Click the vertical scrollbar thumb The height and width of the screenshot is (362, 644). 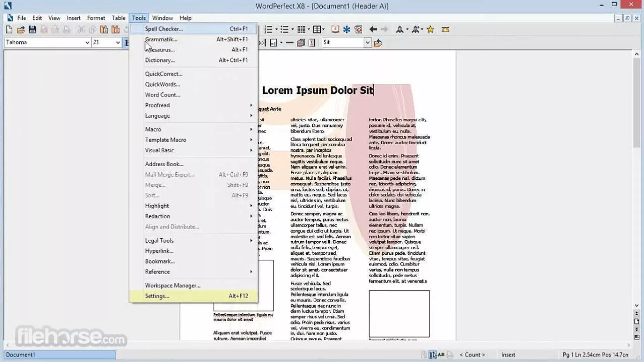click(636, 102)
